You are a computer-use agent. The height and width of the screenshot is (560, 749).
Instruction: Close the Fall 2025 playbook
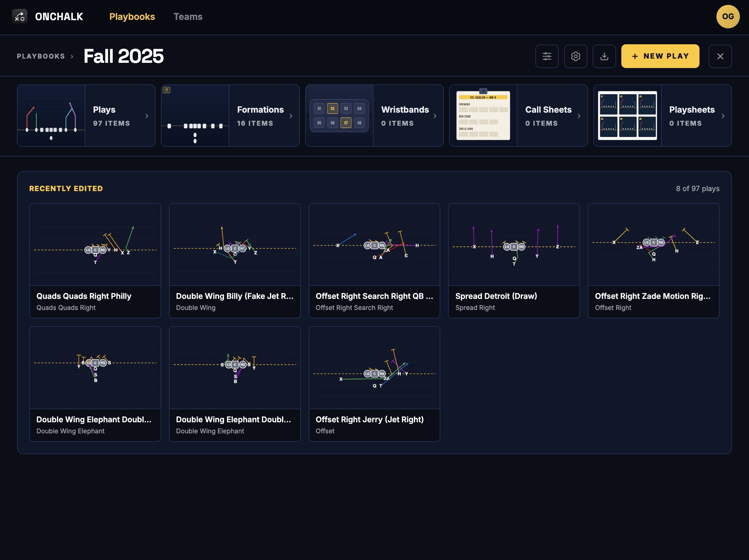(x=720, y=56)
